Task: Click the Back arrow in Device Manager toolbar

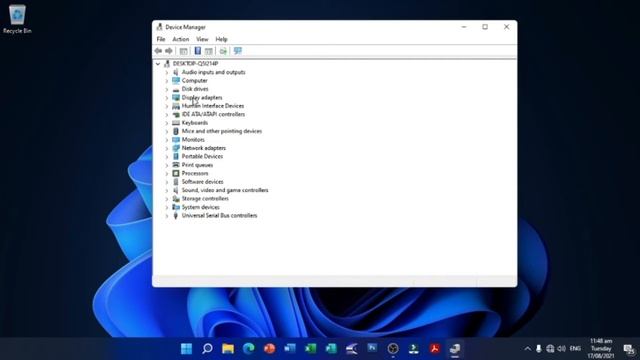Action: pos(158,51)
